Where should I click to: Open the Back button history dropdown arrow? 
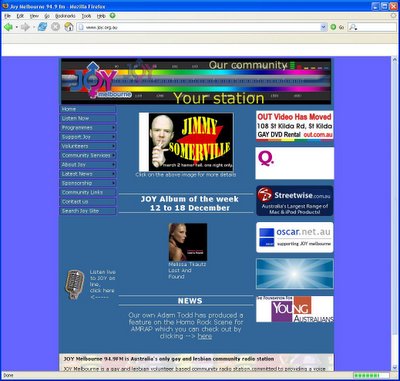click(x=17, y=27)
